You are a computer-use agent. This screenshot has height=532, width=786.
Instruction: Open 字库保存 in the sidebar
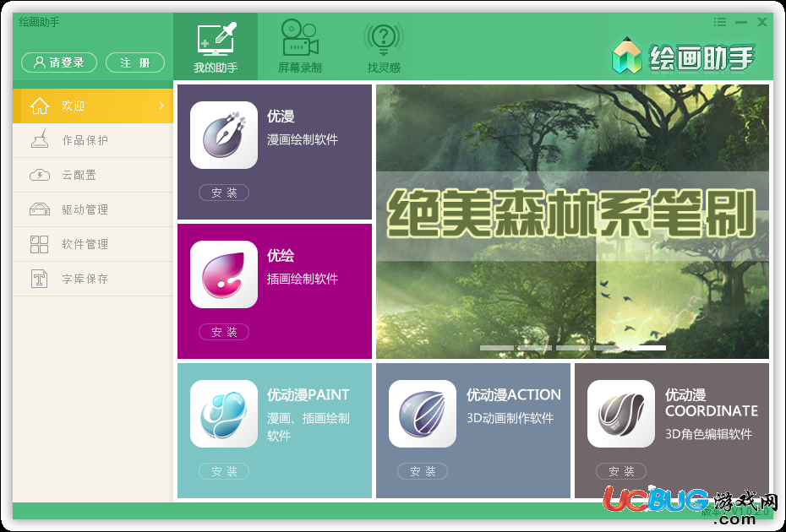(x=93, y=279)
